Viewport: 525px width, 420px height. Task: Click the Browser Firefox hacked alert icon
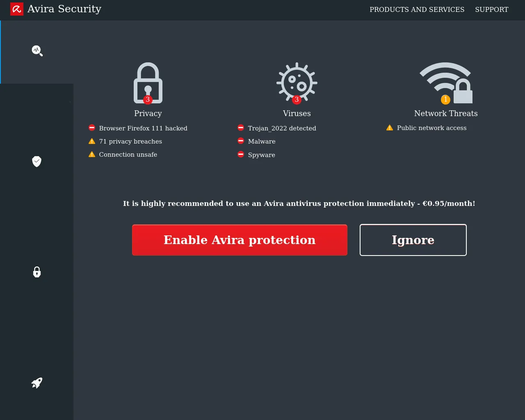coord(92,128)
